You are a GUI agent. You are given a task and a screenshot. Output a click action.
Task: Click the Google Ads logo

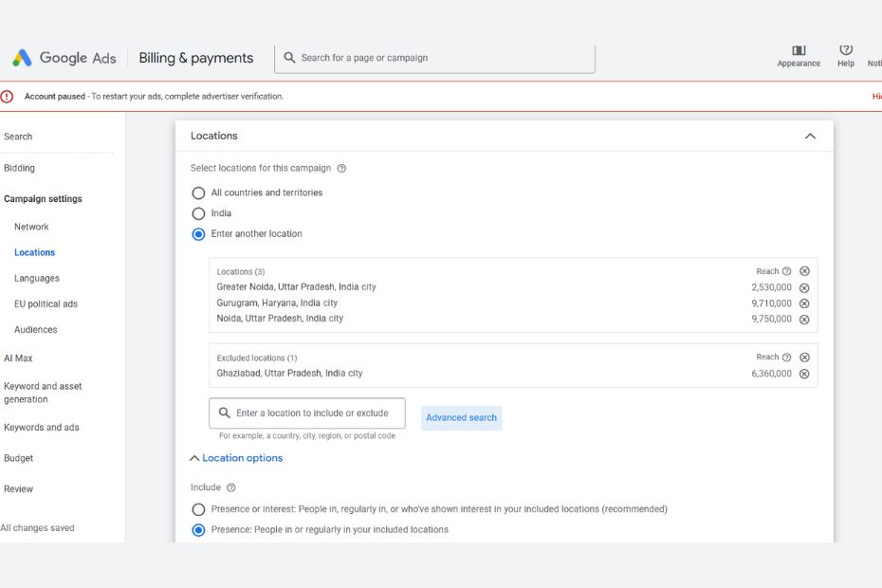(64, 58)
